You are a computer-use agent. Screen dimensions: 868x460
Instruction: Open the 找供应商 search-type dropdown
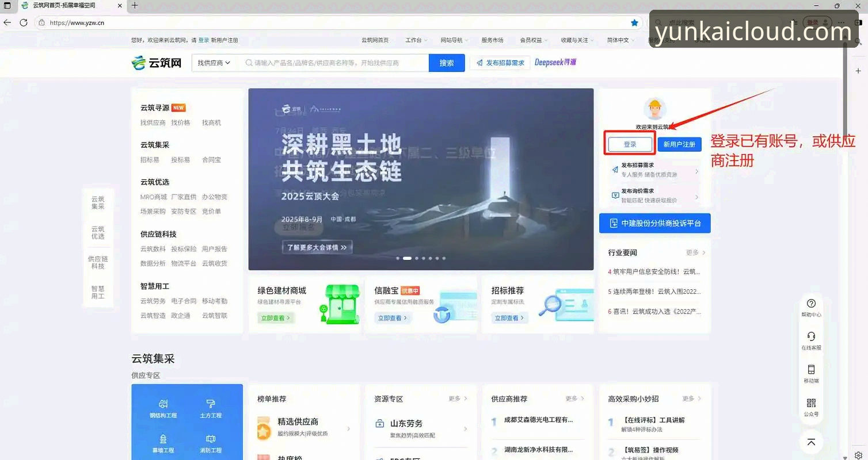click(x=214, y=63)
